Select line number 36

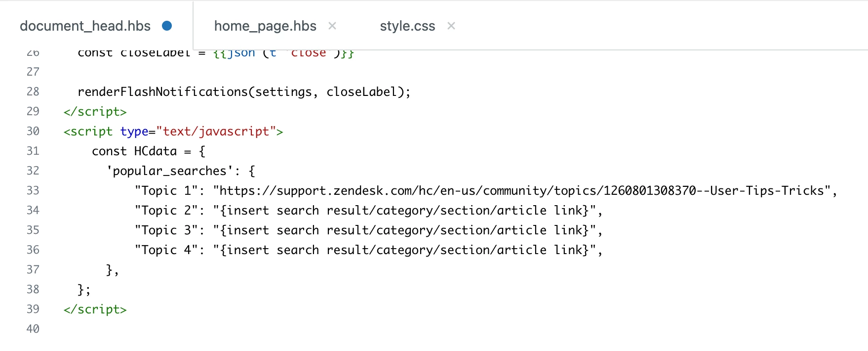(33, 250)
